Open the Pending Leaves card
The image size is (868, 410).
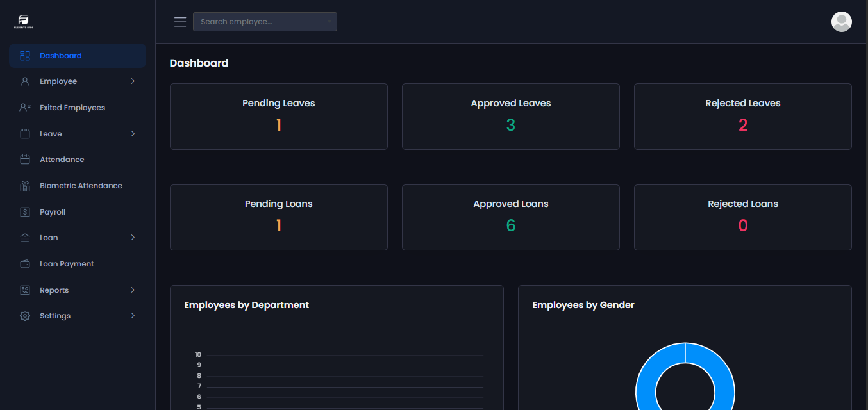[279, 117]
